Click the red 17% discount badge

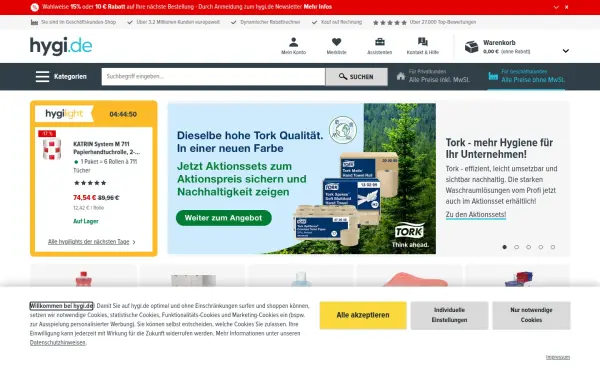pos(47,134)
